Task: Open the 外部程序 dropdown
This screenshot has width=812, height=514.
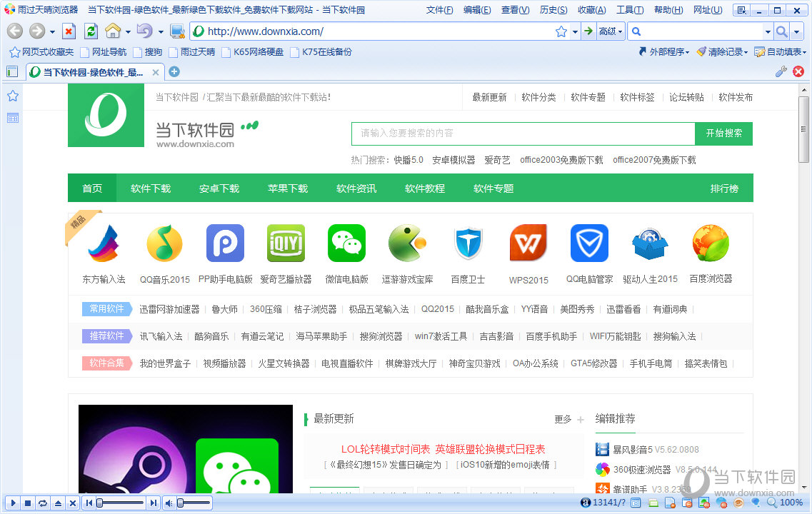Action: coord(664,52)
